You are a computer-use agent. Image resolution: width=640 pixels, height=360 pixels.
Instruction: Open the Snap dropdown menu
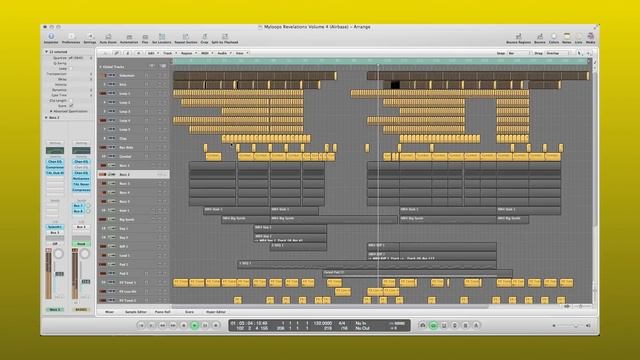tap(519, 53)
